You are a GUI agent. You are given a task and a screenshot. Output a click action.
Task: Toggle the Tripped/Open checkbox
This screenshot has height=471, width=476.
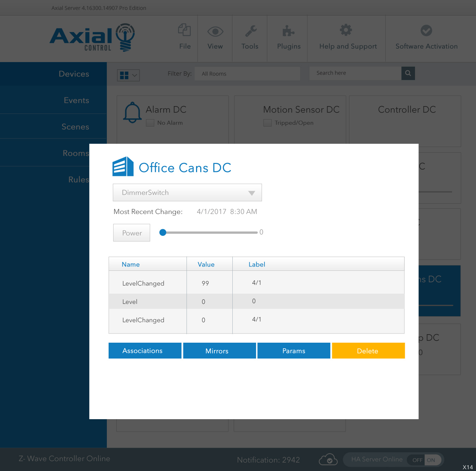[268, 123]
